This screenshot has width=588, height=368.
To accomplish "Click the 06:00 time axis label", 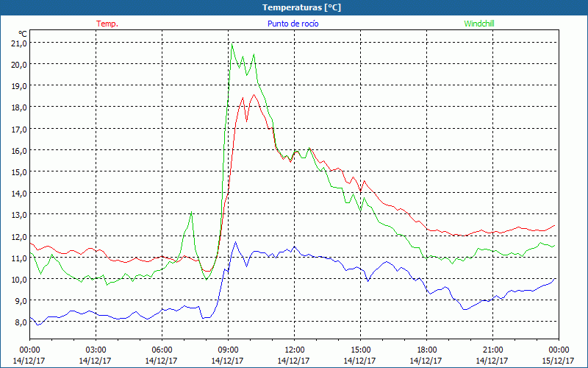I will [x=162, y=350].
